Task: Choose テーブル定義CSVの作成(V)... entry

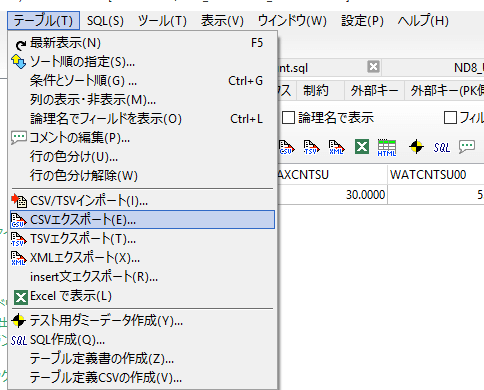Action: pos(143,378)
